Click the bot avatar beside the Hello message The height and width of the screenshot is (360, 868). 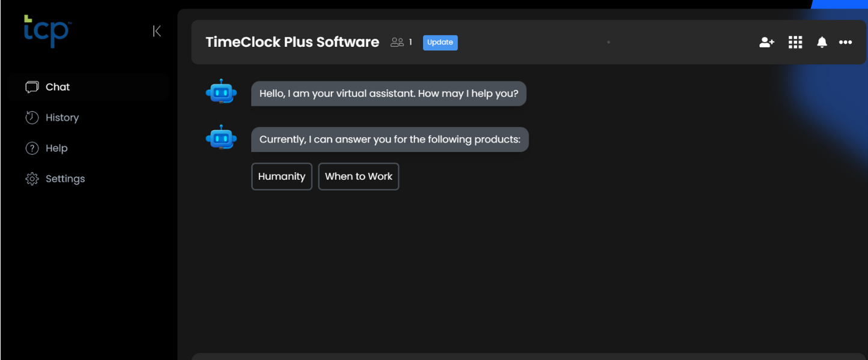coord(222,91)
